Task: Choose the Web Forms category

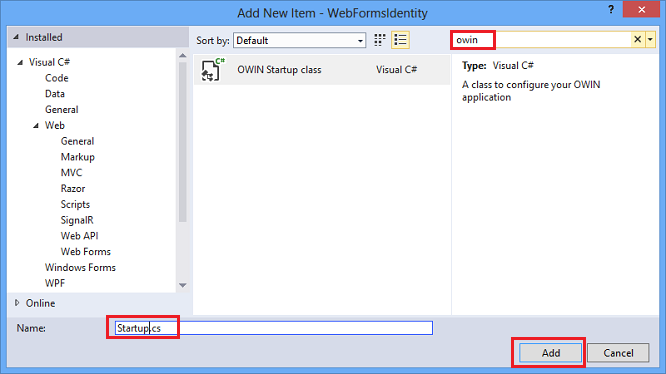Action: 85,252
